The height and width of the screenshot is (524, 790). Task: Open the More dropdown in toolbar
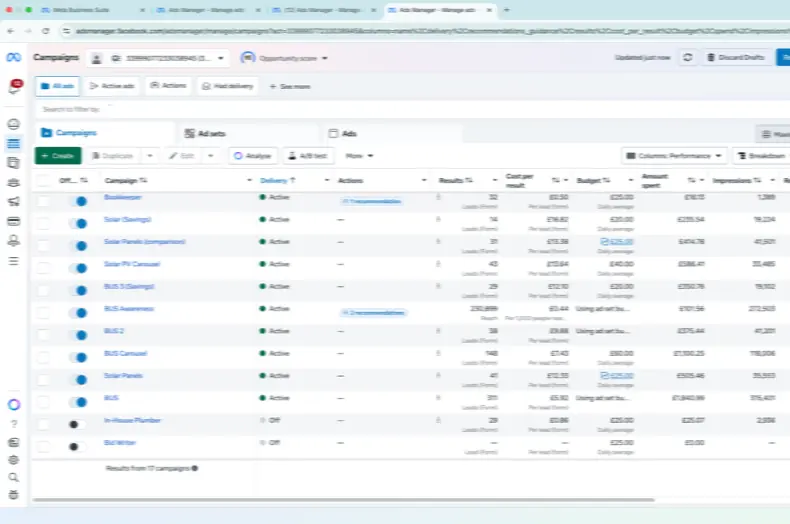[359, 156]
